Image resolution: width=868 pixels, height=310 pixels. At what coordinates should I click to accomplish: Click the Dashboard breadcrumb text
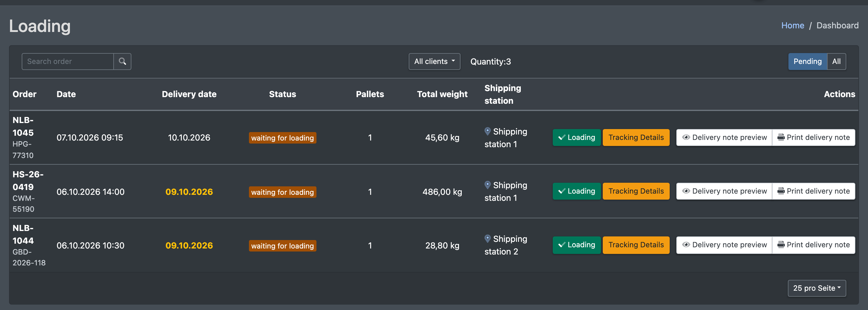point(837,25)
